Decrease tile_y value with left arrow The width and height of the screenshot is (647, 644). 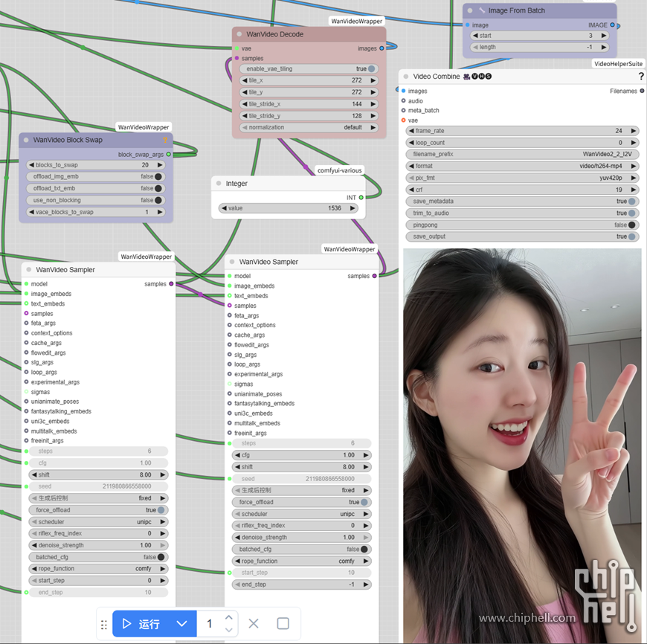tap(245, 92)
